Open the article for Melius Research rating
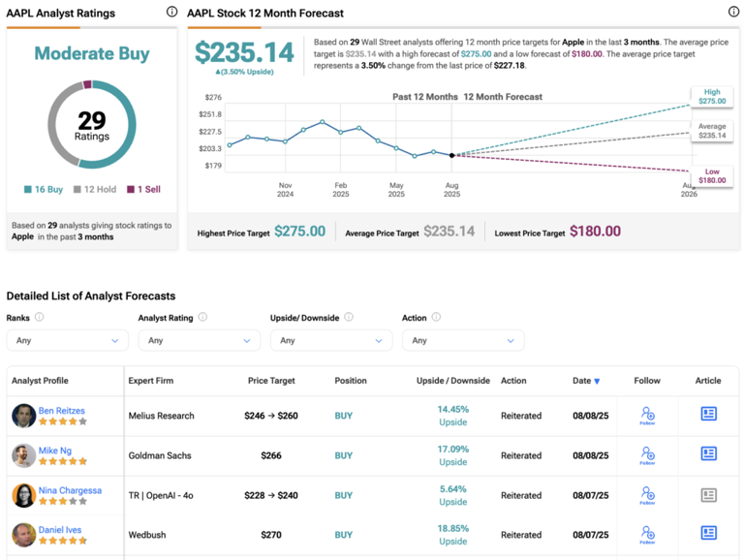 click(708, 414)
